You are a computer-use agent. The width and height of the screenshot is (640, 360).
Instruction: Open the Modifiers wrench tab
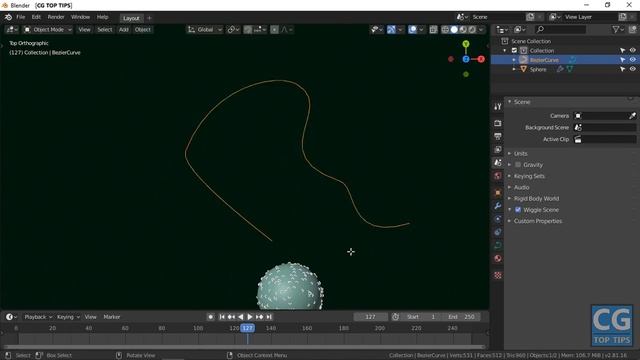coord(498,206)
